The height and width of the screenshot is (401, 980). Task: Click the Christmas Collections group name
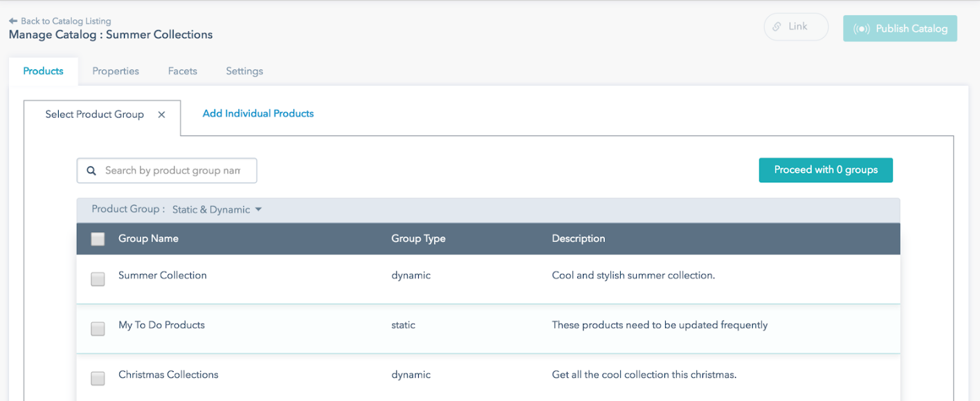(x=168, y=375)
